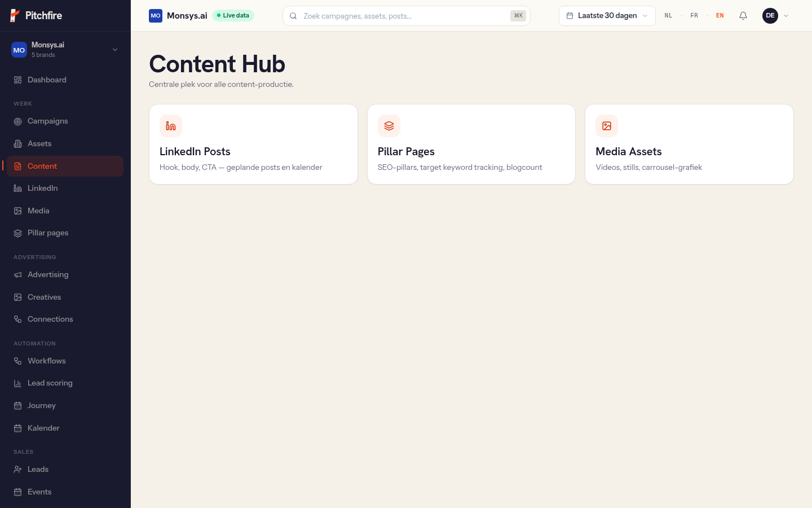Click the Dashboard grid icon in sidebar
The height and width of the screenshot is (508, 812).
tap(18, 80)
